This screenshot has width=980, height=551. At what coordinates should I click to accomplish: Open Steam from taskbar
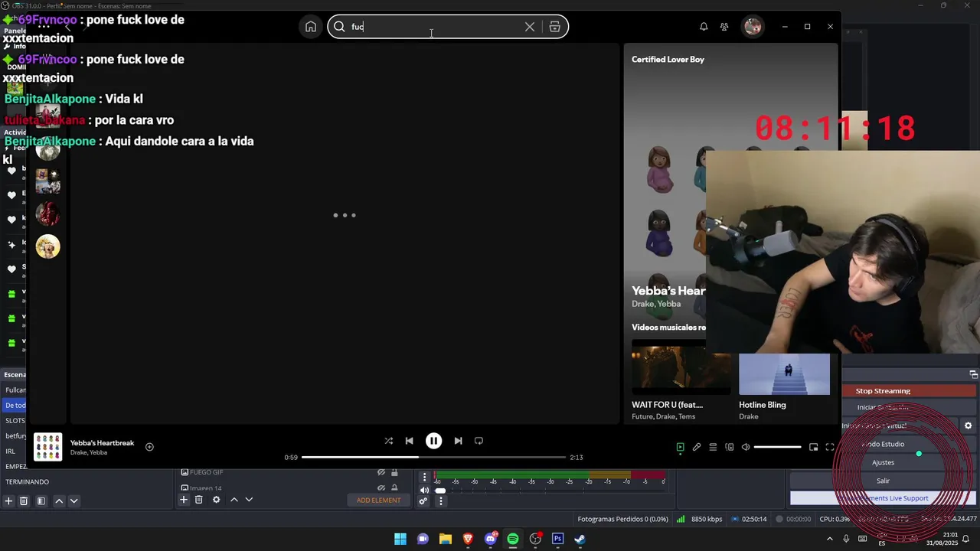580,539
